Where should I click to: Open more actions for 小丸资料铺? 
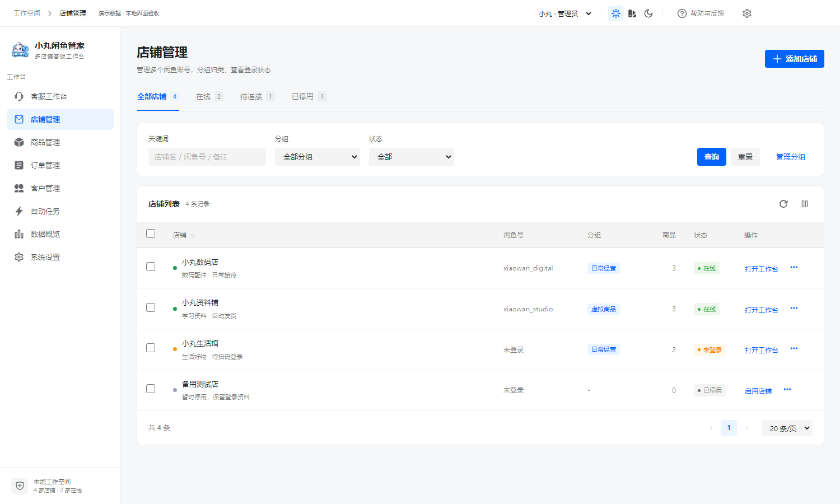(x=794, y=309)
